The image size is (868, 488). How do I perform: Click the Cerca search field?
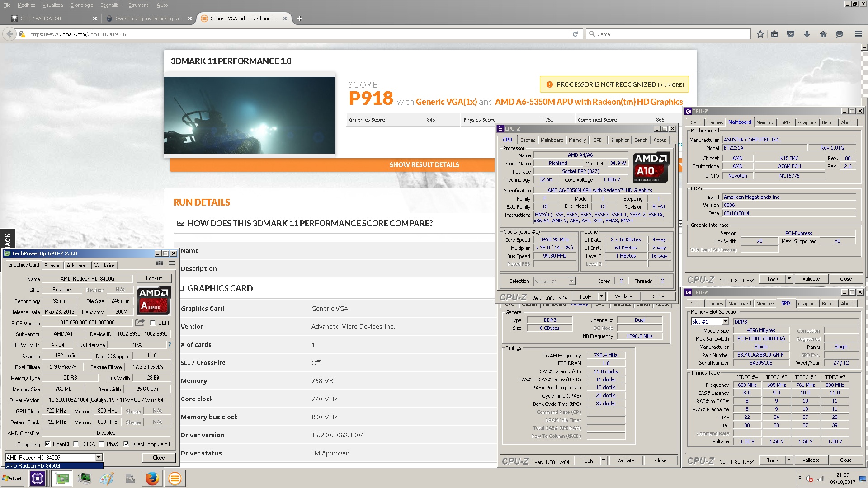[668, 34]
